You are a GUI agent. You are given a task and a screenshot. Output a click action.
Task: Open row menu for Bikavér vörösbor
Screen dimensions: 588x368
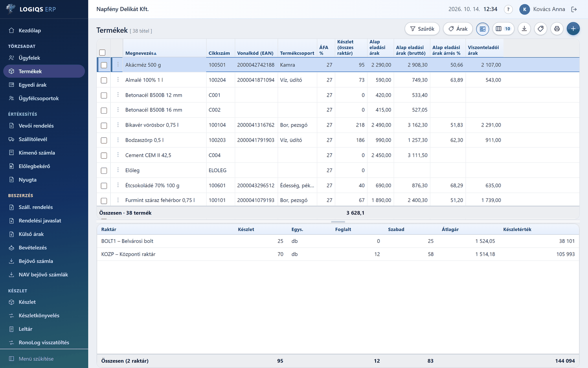click(x=118, y=125)
